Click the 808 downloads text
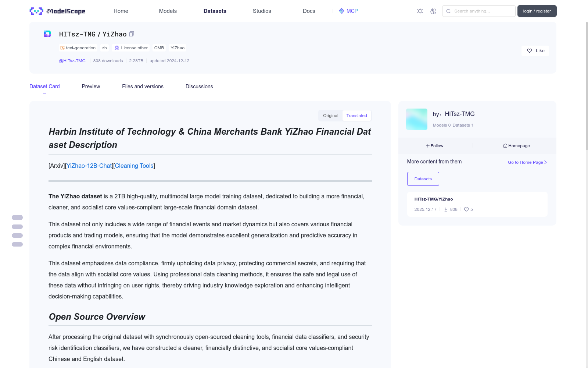588x368 pixels. pos(108,61)
